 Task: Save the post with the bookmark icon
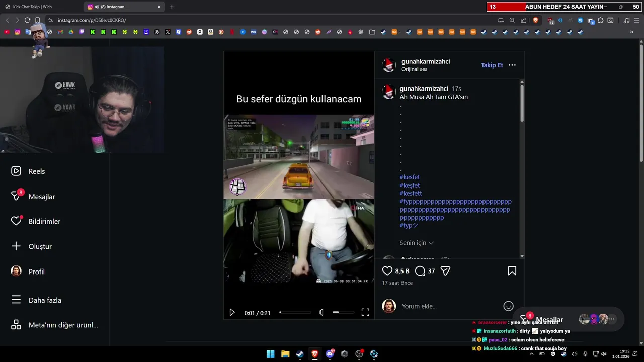pyautogui.click(x=512, y=271)
